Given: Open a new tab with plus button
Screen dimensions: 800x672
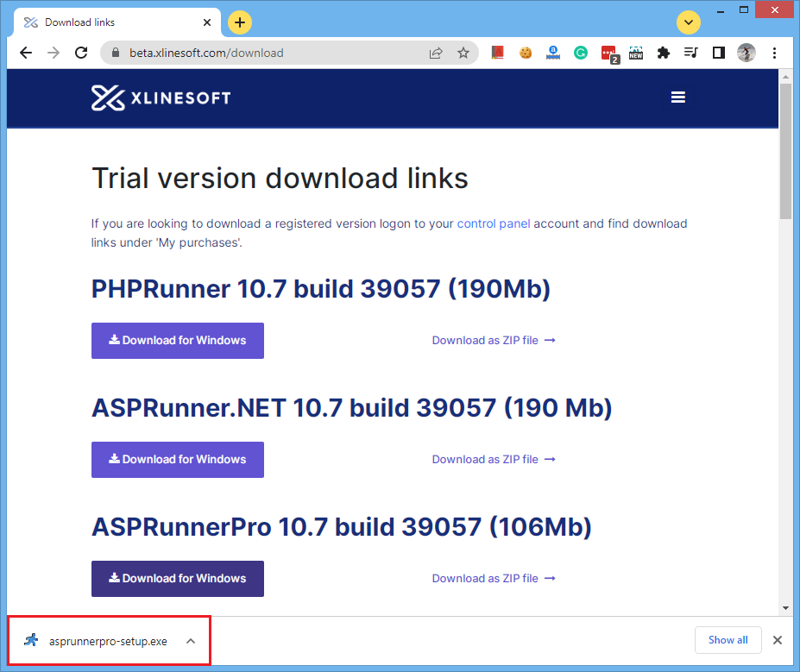Looking at the screenshot, I should click(x=240, y=22).
